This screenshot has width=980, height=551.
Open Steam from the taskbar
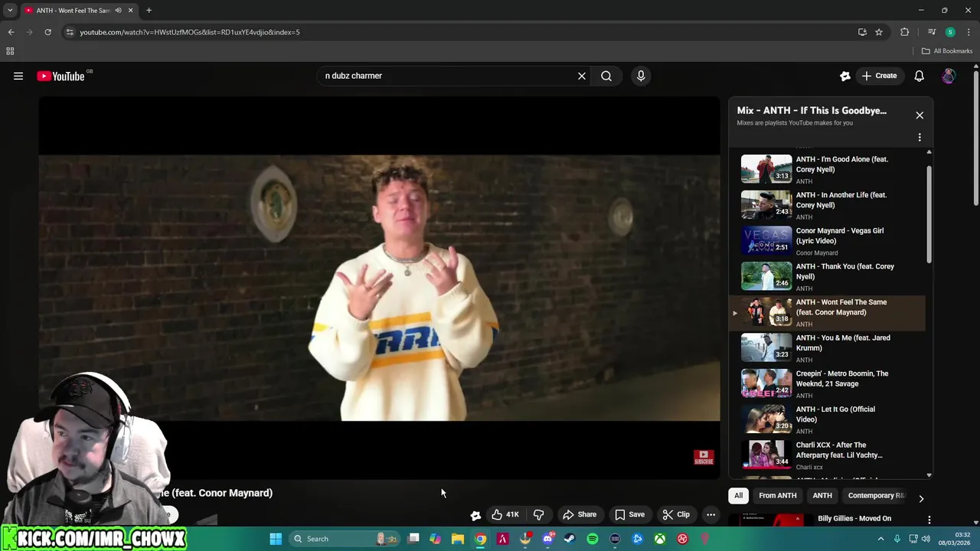coord(570,539)
